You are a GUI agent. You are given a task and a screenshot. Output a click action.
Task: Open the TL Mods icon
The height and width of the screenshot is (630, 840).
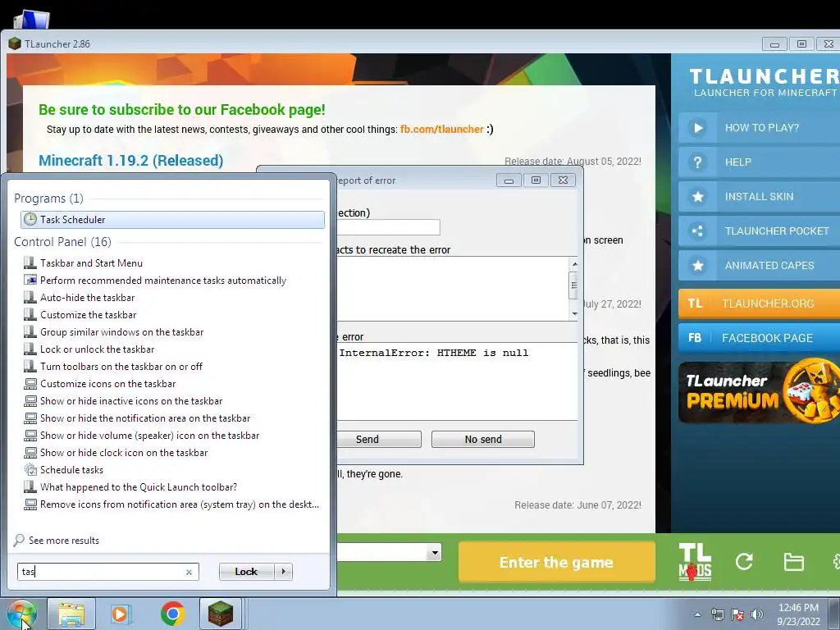coord(695,562)
